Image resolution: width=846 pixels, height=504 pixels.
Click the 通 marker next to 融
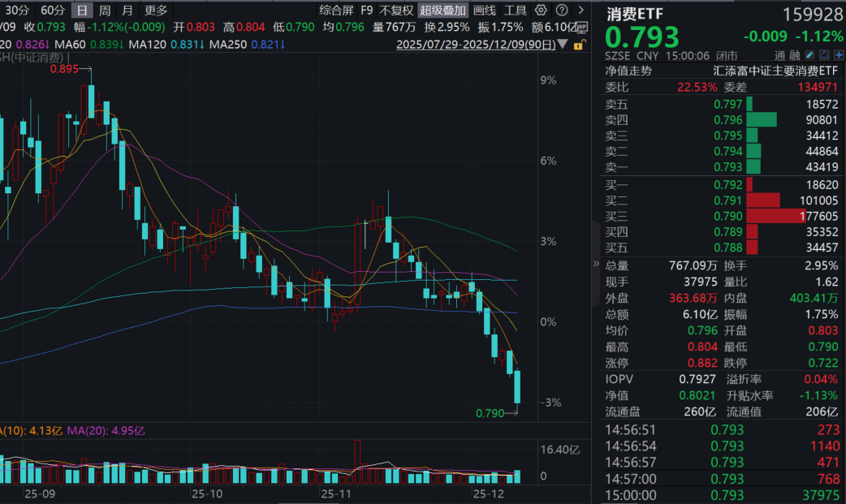pyautogui.click(x=779, y=55)
